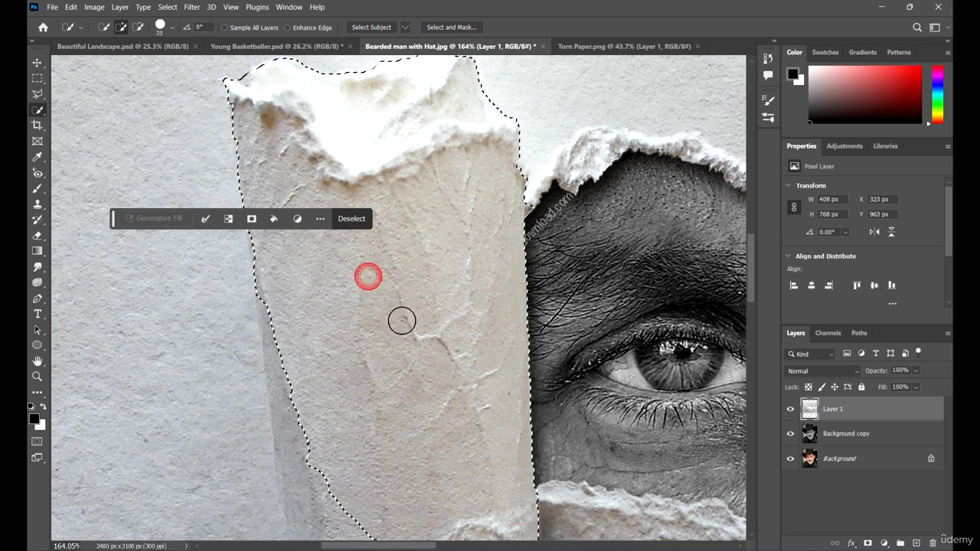Image resolution: width=980 pixels, height=551 pixels.
Task: Select the Zoom tool
Action: (x=37, y=377)
